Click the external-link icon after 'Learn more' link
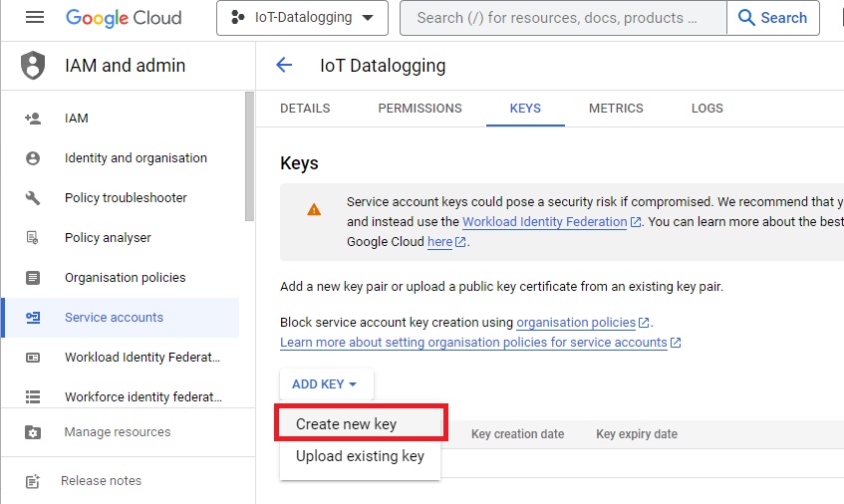 tap(676, 343)
